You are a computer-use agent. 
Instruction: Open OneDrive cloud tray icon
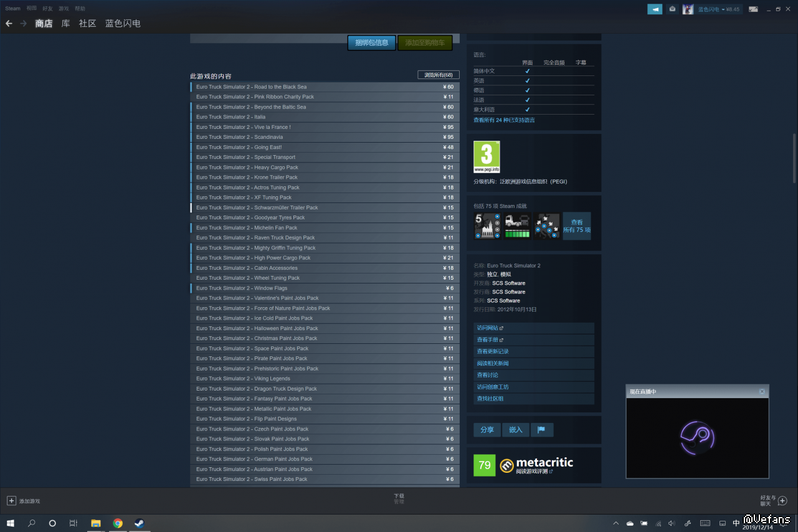[x=630, y=523]
